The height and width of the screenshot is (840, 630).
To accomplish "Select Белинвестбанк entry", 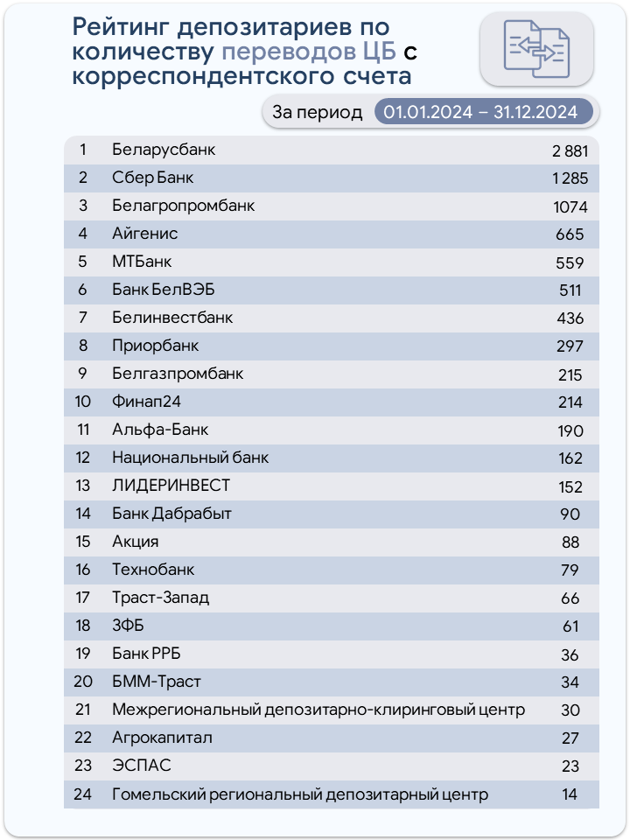I will pyautogui.click(x=172, y=318).
